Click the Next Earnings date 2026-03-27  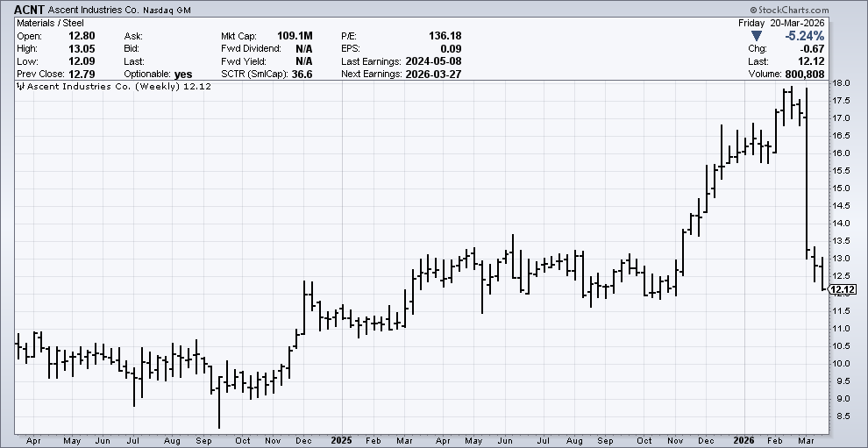coord(433,75)
